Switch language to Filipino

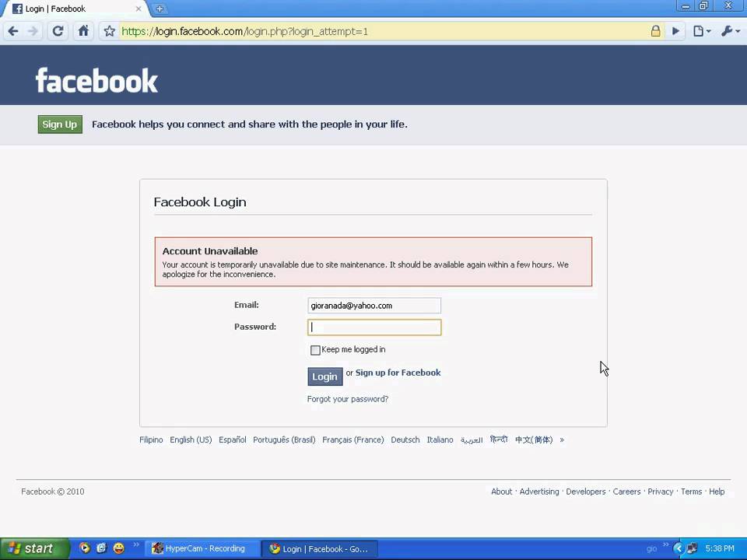click(x=151, y=440)
